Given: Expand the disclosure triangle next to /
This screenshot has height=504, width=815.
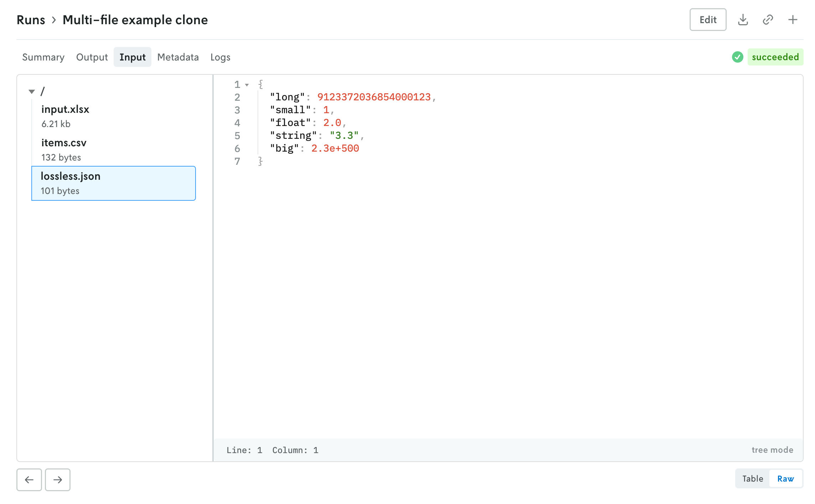Looking at the screenshot, I should coord(32,91).
